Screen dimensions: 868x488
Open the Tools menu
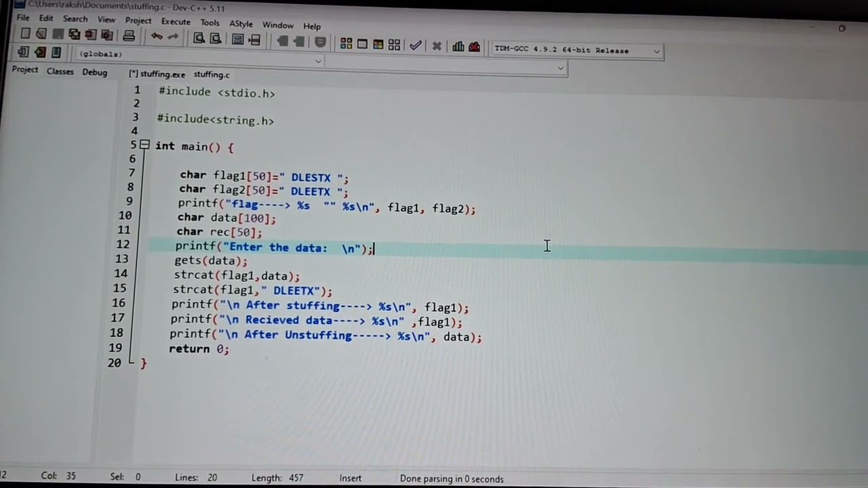click(x=210, y=22)
